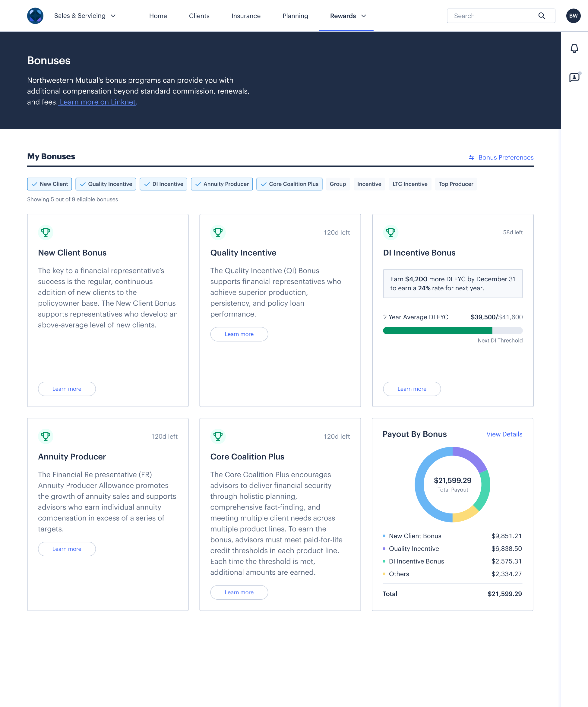The width and height of the screenshot is (588, 707).
Task: Deselect the Annuity Producer filter chip
Action: 222,184
